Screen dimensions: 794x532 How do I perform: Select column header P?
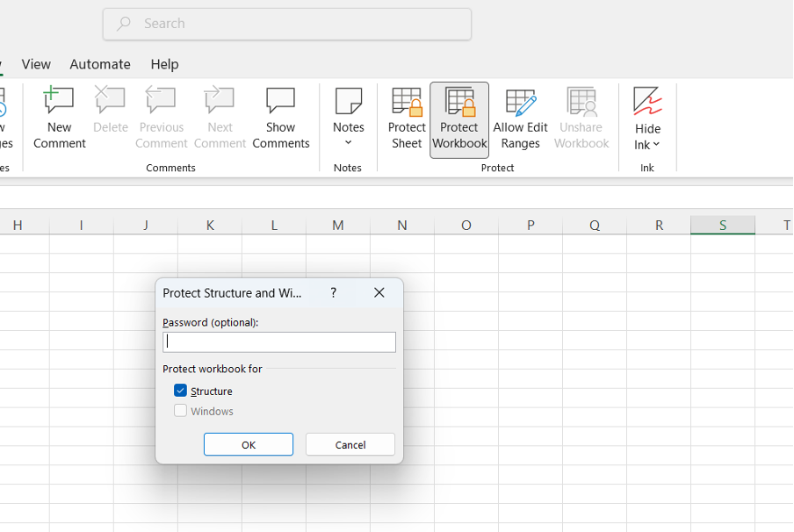point(531,226)
